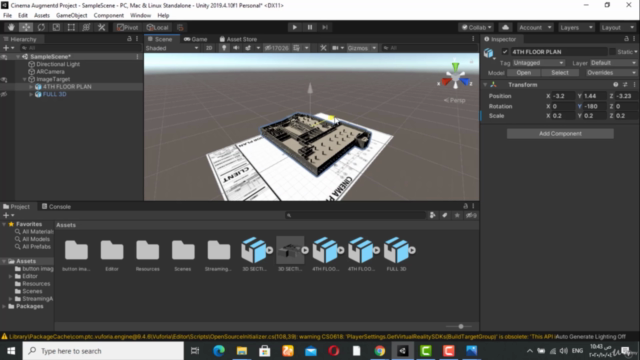
Task: Adjust the asset icon size slider
Action: (x=460, y=327)
